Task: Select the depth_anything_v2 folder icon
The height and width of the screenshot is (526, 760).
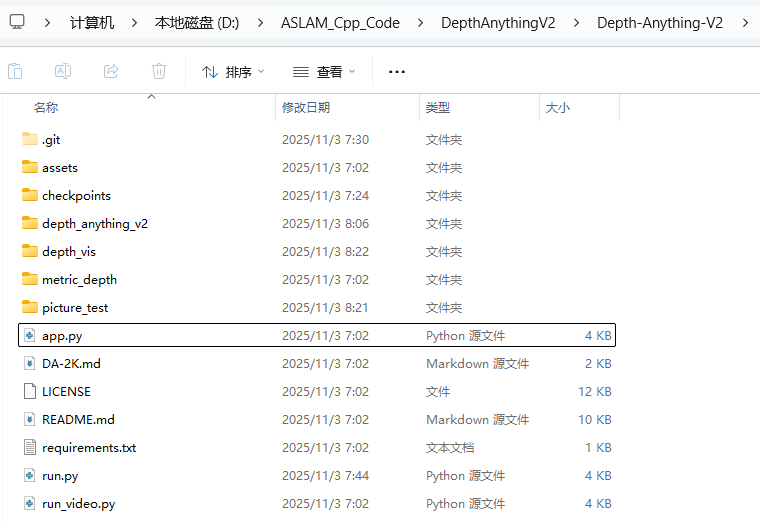Action: click(x=30, y=223)
